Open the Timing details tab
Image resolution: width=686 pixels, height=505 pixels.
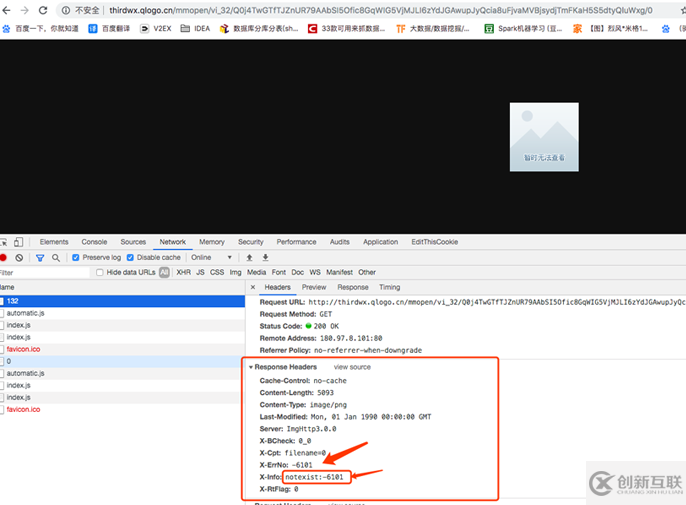tap(389, 288)
